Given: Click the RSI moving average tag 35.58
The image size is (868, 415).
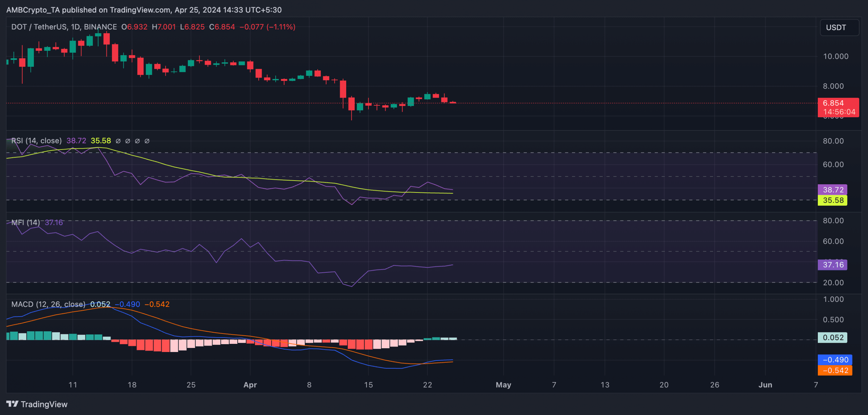Looking at the screenshot, I should coord(832,200).
